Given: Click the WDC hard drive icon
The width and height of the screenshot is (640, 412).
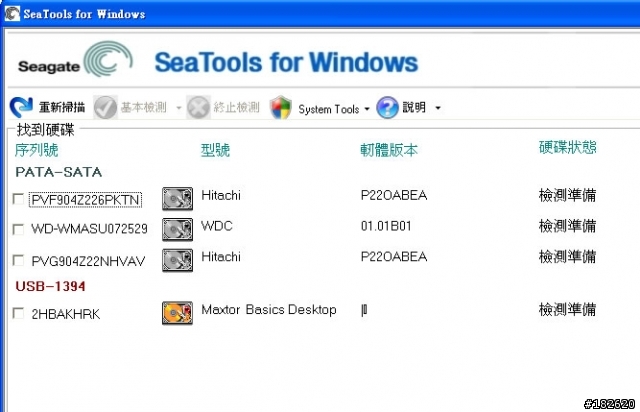Looking at the screenshot, I should pyautogui.click(x=177, y=229).
